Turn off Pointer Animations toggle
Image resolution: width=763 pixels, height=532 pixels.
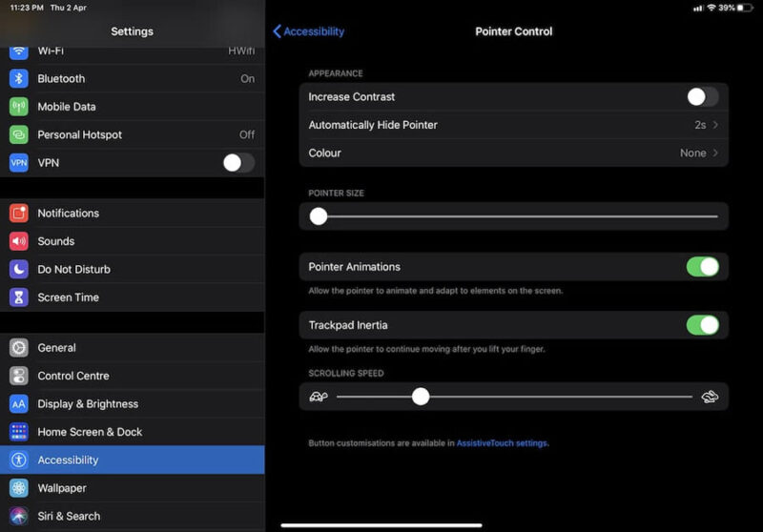702,267
